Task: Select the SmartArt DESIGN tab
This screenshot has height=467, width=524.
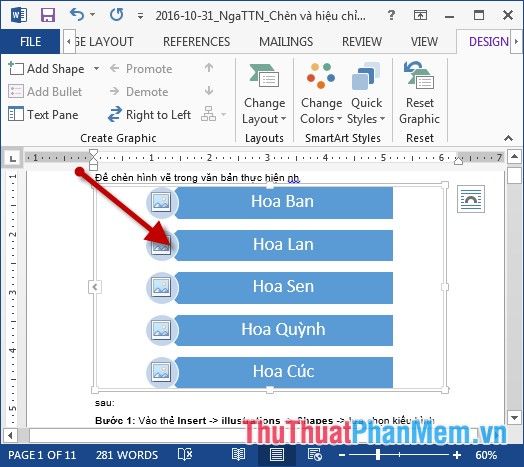Action: click(489, 42)
